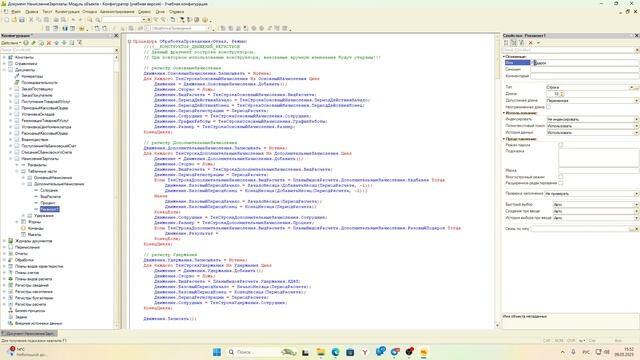This screenshot has width=640, height=360.
Task: Open the File menu
Action: click(x=16, y=12)
